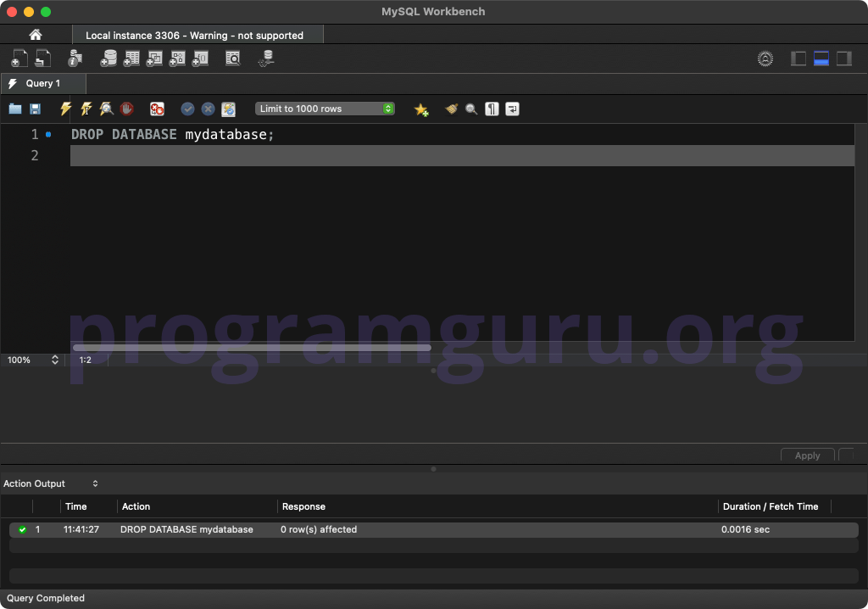This screenshot has width=868, height=609.
Task: Create a new schema icon
Action: click(x=108, y=59)
